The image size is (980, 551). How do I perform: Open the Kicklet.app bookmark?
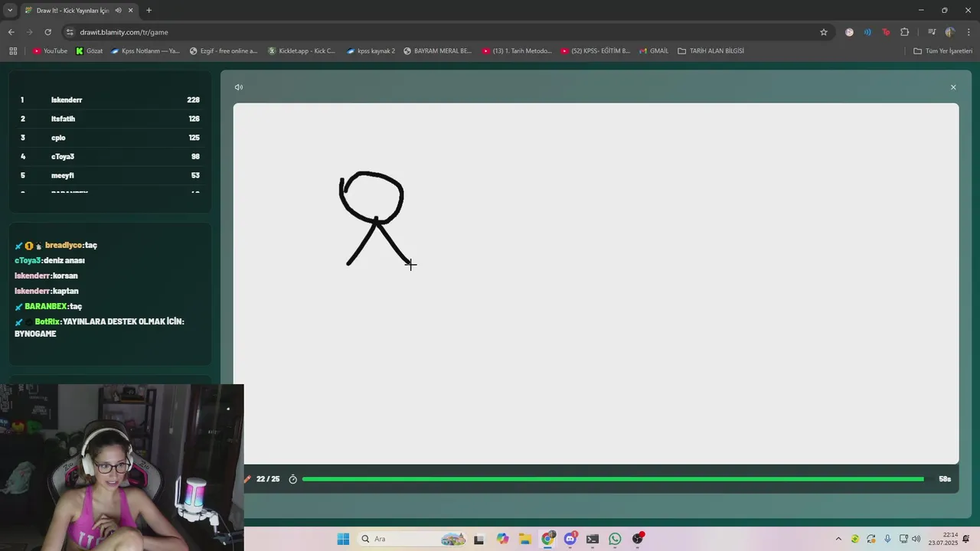pyautogui.click(x=302, y=51)
